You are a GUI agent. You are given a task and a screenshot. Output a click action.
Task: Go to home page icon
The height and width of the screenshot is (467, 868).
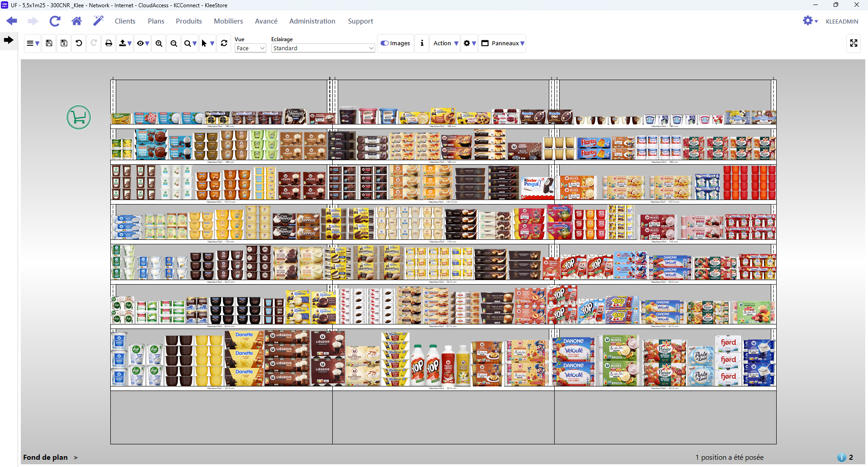[76, 21]
